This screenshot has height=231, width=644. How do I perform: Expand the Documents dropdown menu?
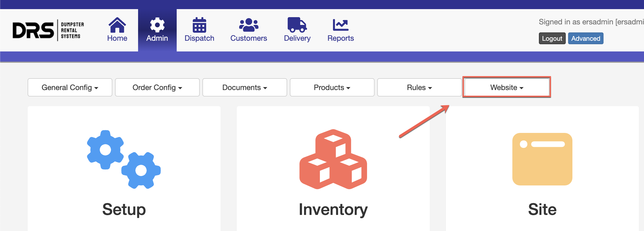(x=245, y=87)
